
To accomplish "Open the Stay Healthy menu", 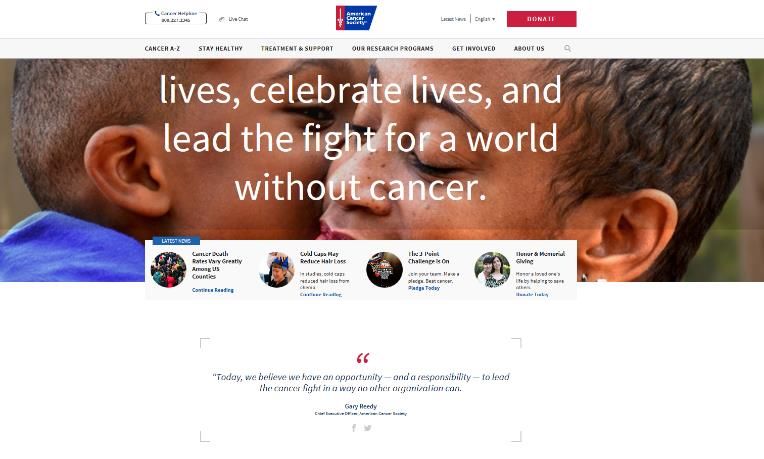I will (x=220, y=49).
